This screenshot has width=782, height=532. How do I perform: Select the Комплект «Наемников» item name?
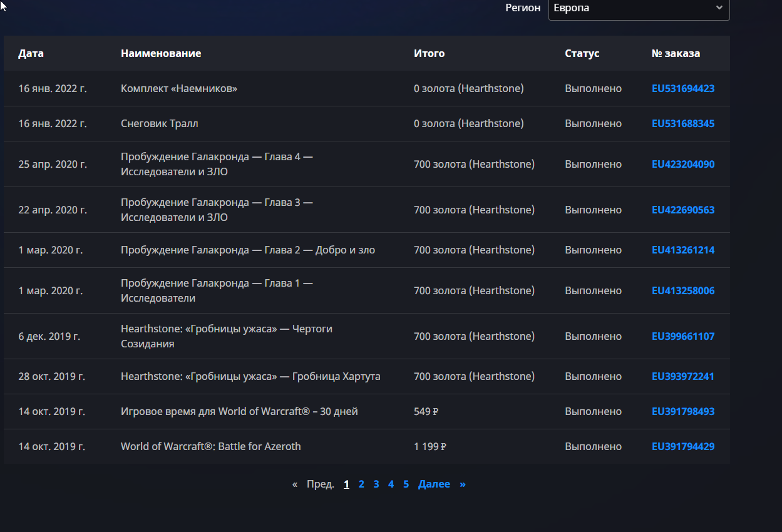pyautogui.click(x=179, y=89)
